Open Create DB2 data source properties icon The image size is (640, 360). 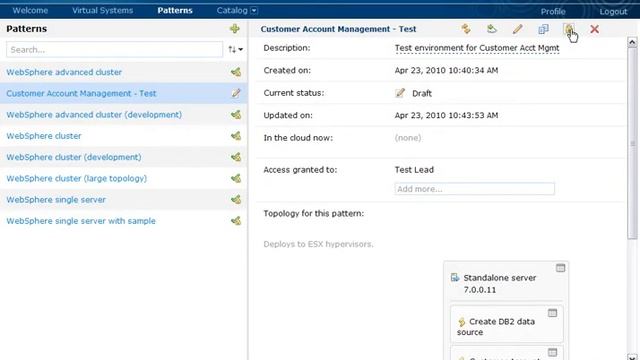(x=552, y=313)
